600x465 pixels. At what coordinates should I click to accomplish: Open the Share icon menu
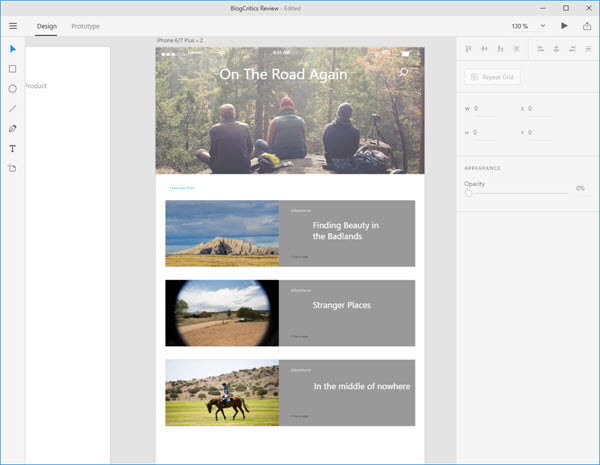coord(587,26)
